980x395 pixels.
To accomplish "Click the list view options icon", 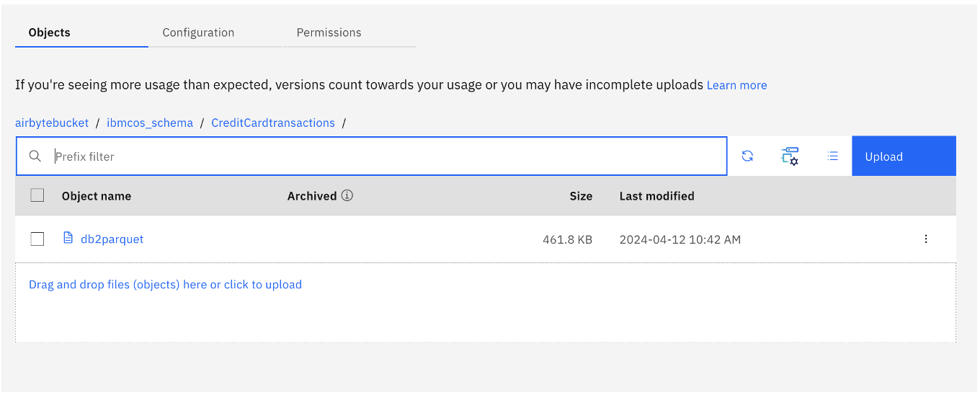I will click(x=832, y=156).
